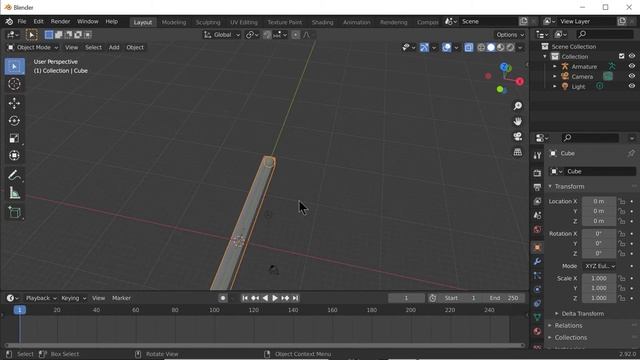Open the Object Mode dropdown
The image size is (640, 360).
33,48
